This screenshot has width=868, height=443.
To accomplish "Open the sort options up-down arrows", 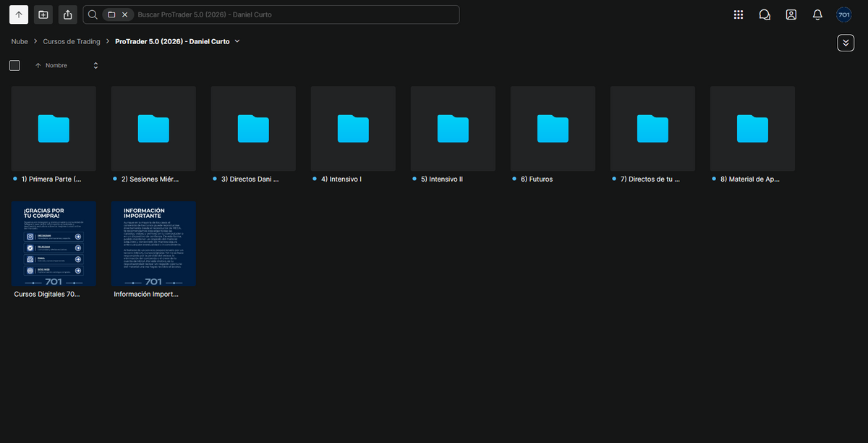I will pyautogui.click(x=95, y=65).
